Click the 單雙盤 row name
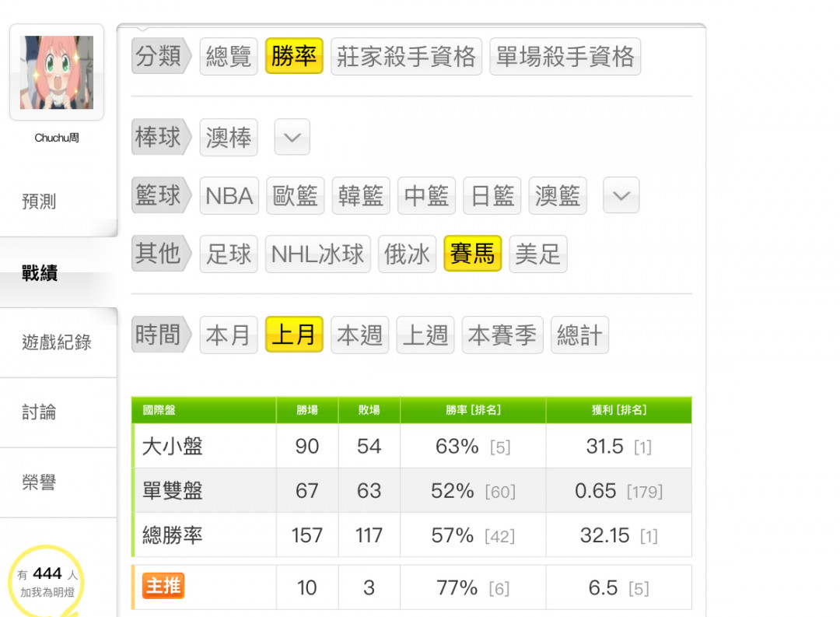840x617 pixels. 173,490
